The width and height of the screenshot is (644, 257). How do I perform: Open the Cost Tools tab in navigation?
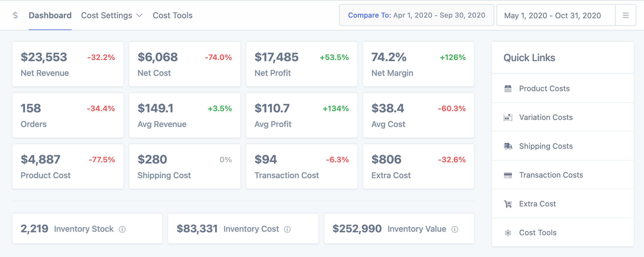coord(172,15)
